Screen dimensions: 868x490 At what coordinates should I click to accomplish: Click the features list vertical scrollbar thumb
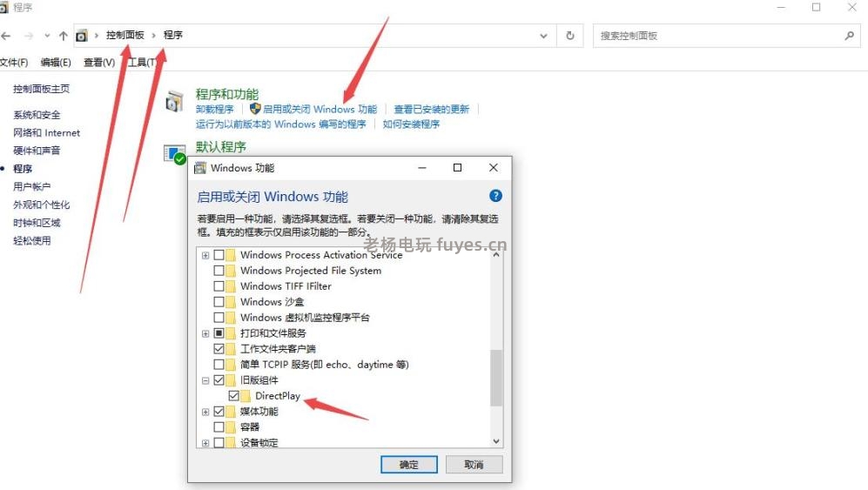point(496,378)
